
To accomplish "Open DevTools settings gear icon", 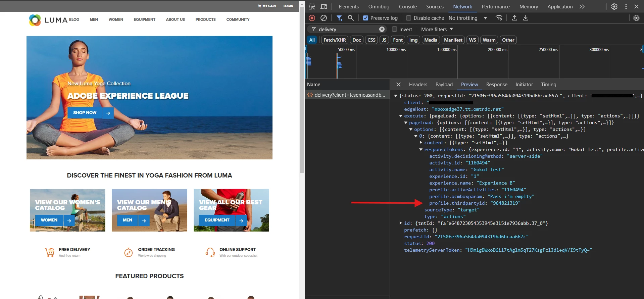I will (x=614, y=7).
